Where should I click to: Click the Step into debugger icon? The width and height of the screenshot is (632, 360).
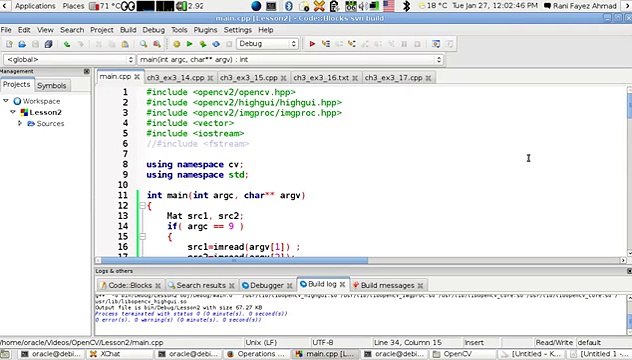[352, 44]
